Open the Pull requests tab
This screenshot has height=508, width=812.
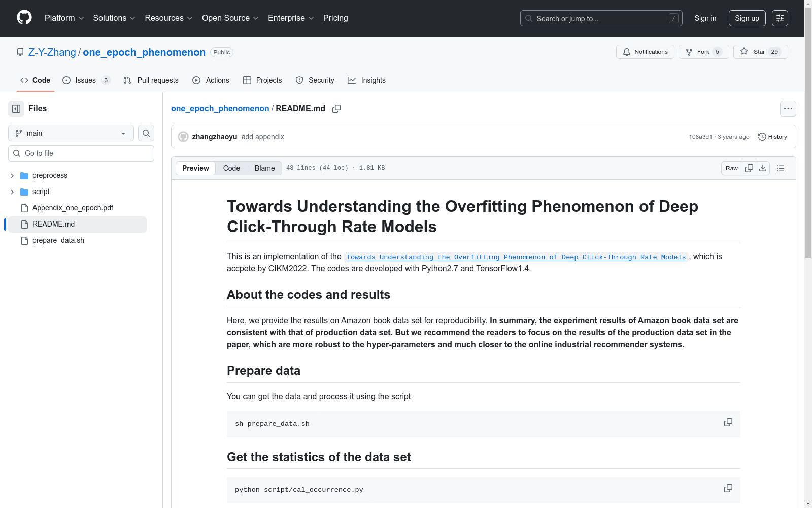tap(151, 80)
